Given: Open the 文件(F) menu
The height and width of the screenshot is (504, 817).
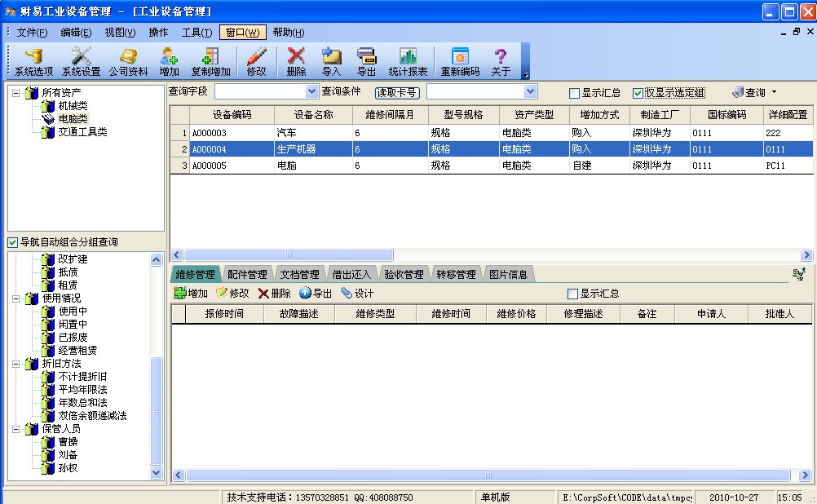Looking at the screenshot, I should (32, 33).
